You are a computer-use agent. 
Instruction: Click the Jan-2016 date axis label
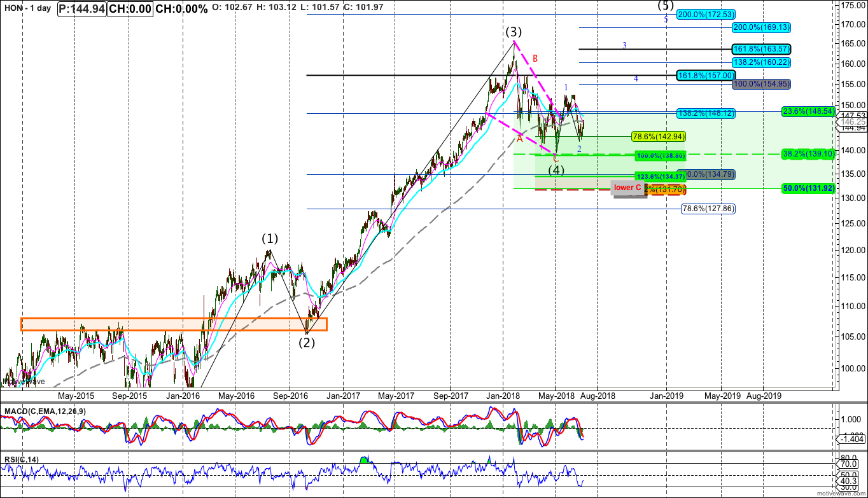[x=182, y=395]
